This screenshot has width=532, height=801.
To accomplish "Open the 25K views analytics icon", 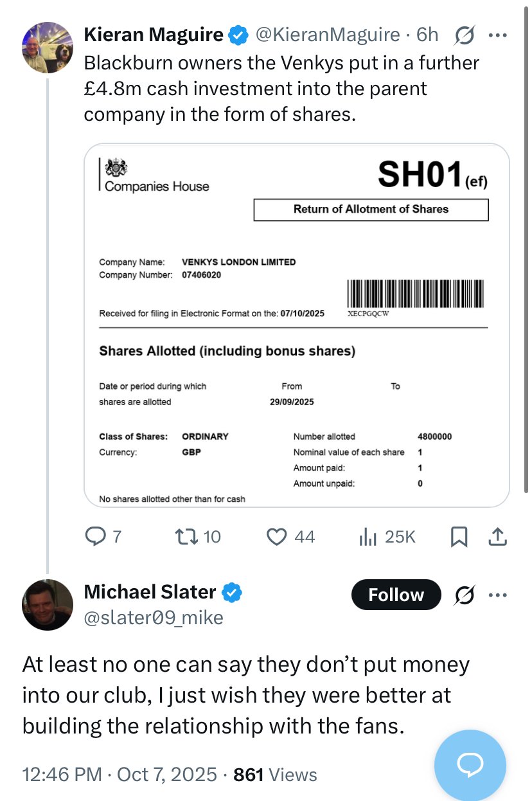I will (367, 536).
